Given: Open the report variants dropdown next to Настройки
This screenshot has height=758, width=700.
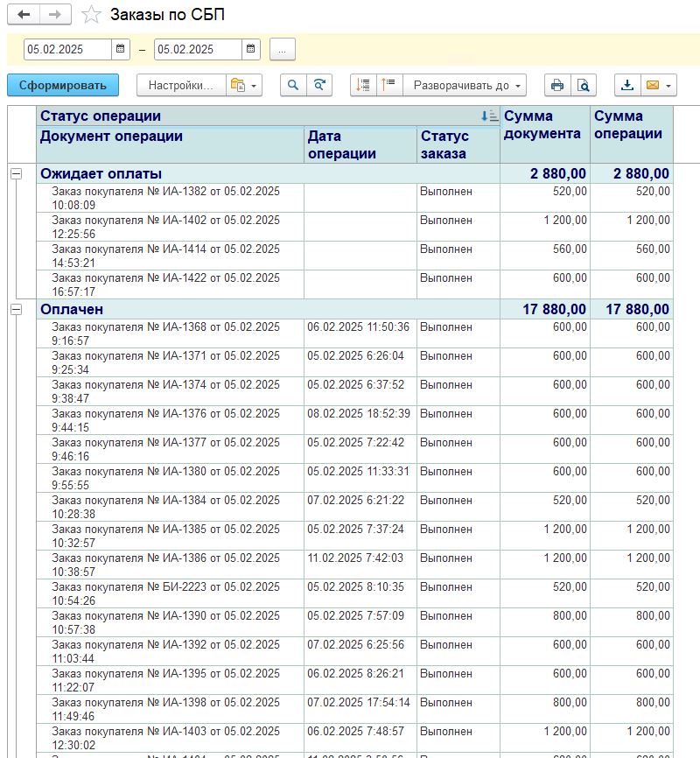Looking at the screenshot, I should tap(244, 85).
